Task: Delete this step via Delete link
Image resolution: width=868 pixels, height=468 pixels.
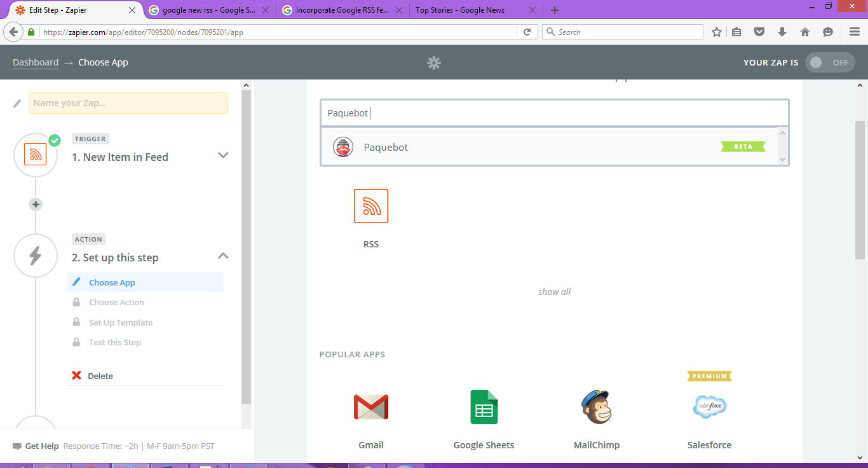Action: coord(100,376)
